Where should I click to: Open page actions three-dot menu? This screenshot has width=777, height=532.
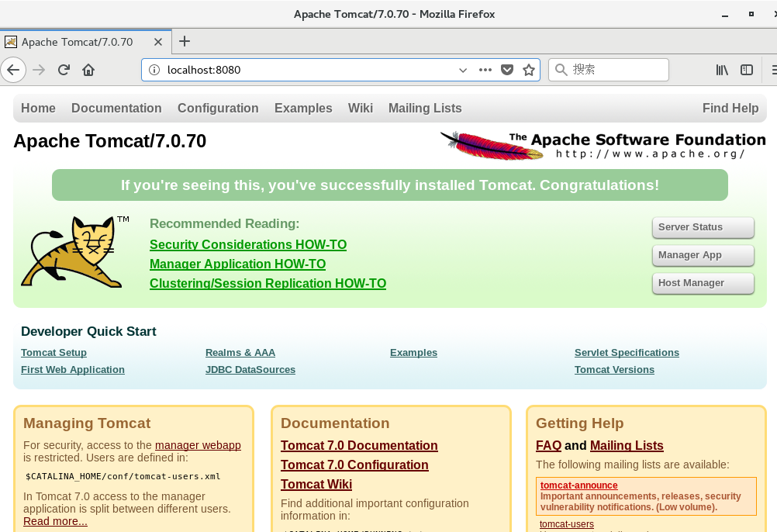point(485,70)
